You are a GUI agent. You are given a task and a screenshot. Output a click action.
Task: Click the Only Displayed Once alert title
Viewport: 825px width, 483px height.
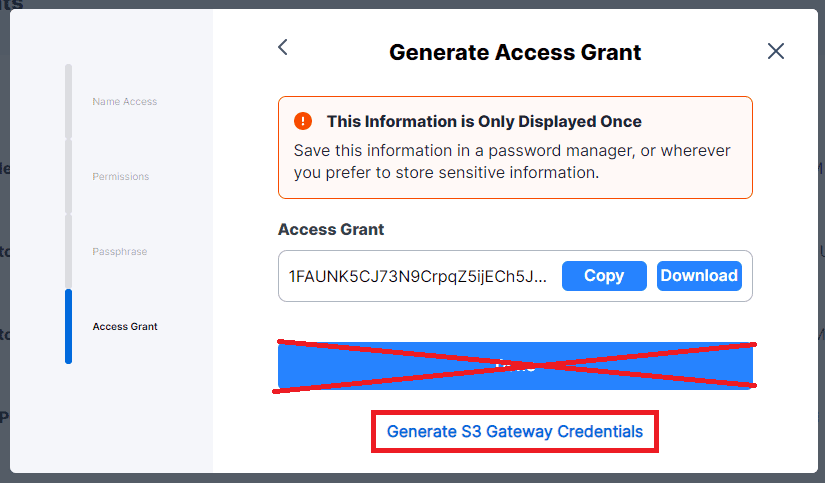point(484,122)
